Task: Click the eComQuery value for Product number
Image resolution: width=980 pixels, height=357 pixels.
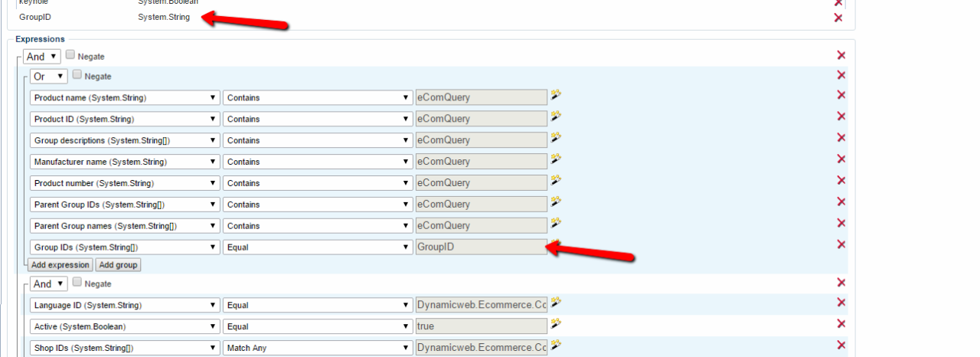Action: (480, 183)
